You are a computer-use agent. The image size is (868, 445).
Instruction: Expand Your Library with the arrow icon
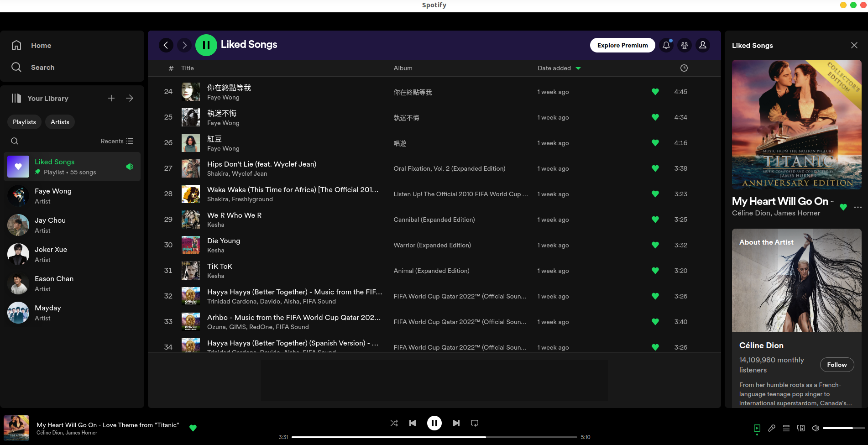130,98
